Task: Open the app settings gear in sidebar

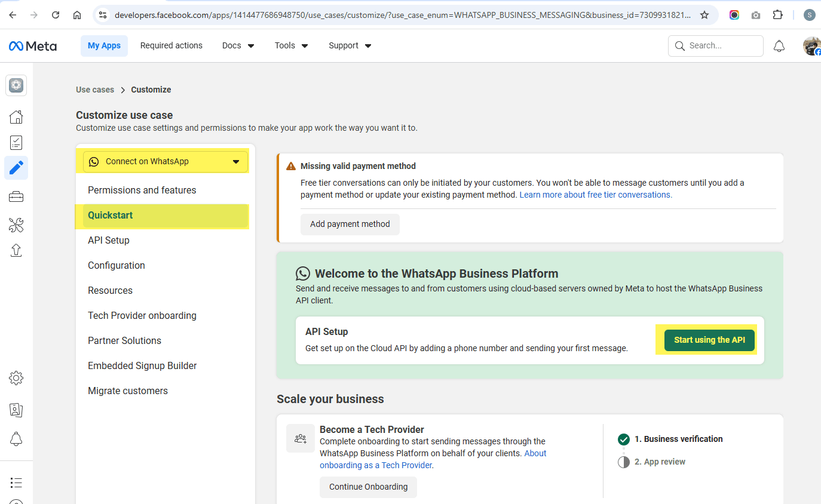Action: (16, 377)
